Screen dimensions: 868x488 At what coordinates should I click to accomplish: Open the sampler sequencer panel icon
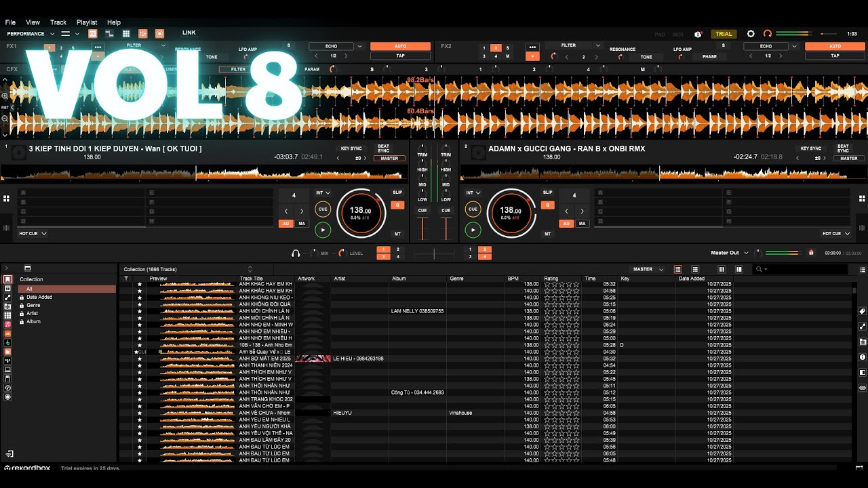click(x=109, y=33)
